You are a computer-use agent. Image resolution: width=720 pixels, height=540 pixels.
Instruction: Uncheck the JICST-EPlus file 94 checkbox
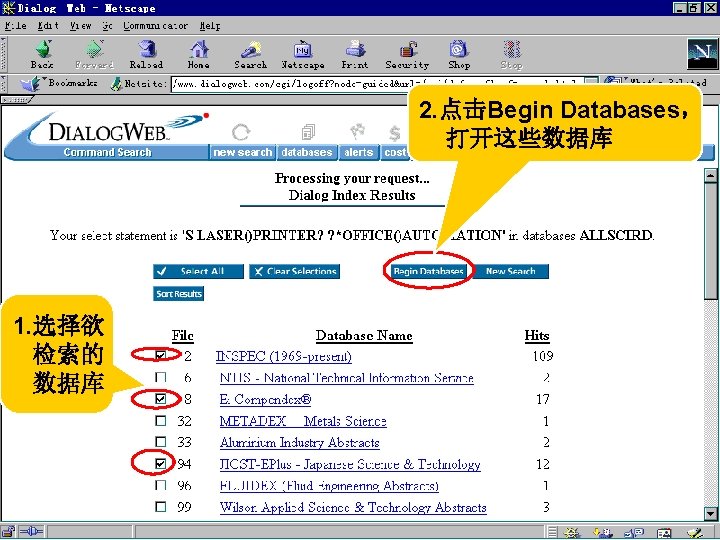[161, 464]
